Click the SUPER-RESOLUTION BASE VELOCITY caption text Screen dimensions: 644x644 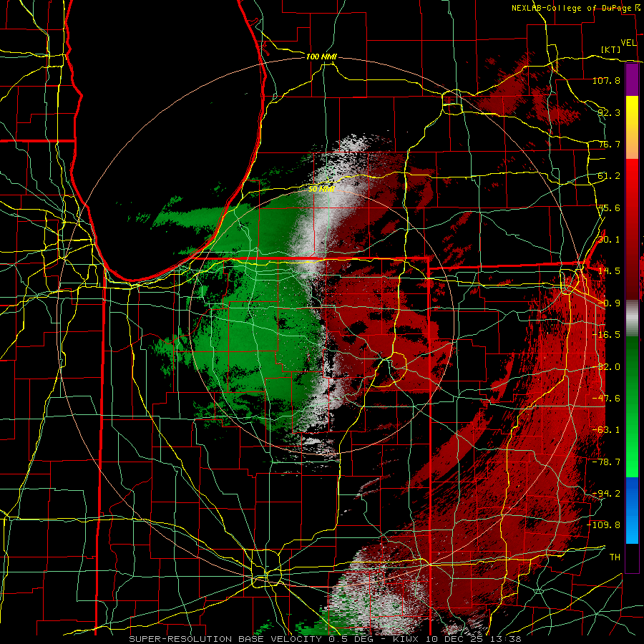(225, 639)
